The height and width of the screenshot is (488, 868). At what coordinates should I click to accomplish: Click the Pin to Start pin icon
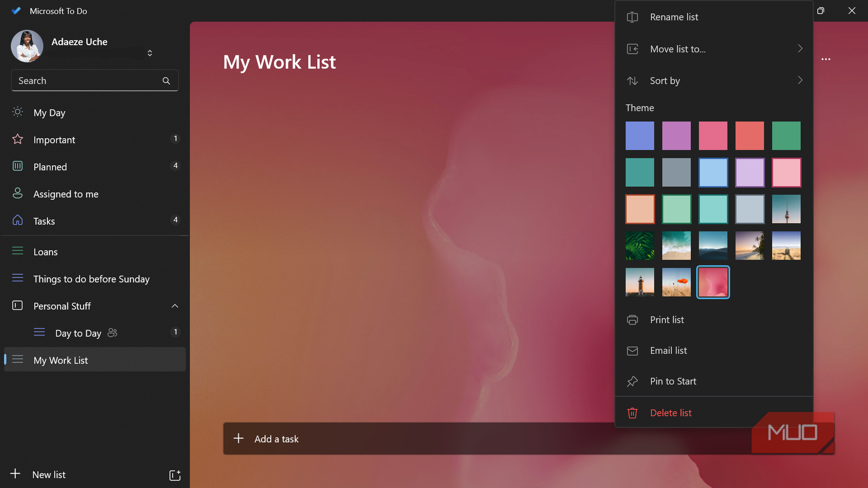point(632,381)
